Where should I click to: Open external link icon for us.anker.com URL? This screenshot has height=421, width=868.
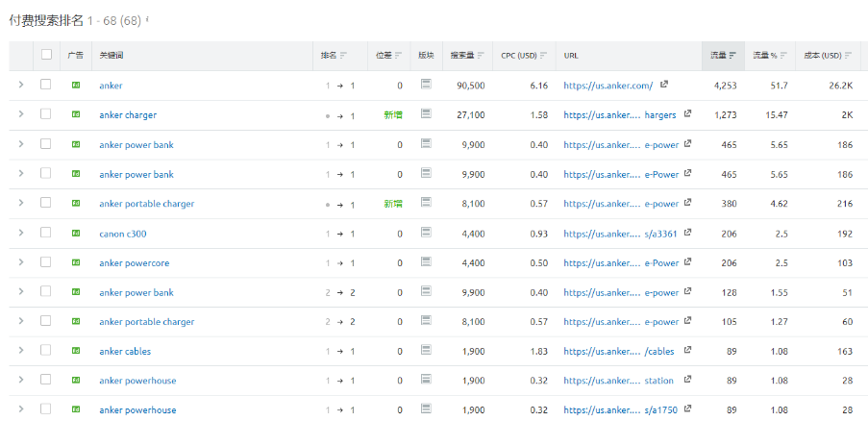664,86
